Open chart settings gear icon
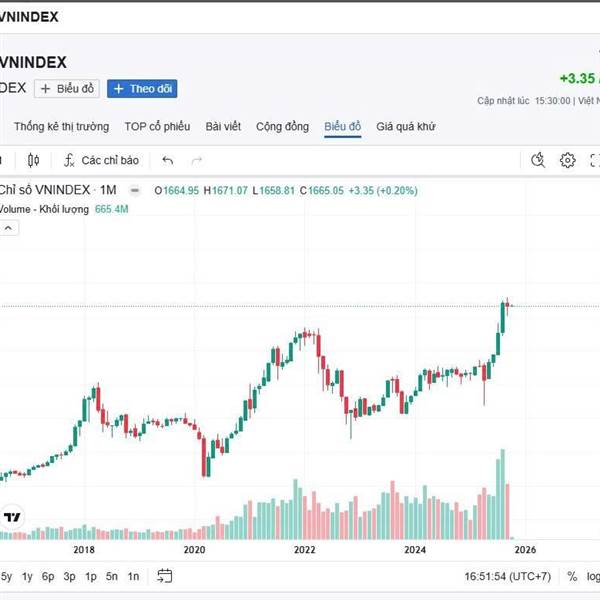Screen dimensions: 600x600 [x=567, y=160]
